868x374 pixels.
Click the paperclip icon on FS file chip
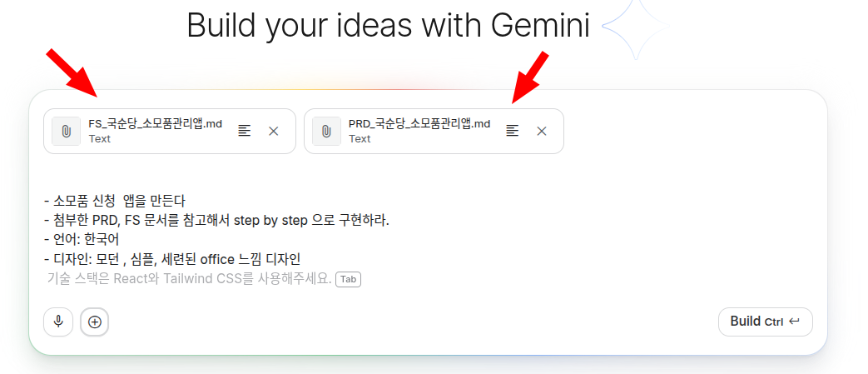[x=67, y=132]
